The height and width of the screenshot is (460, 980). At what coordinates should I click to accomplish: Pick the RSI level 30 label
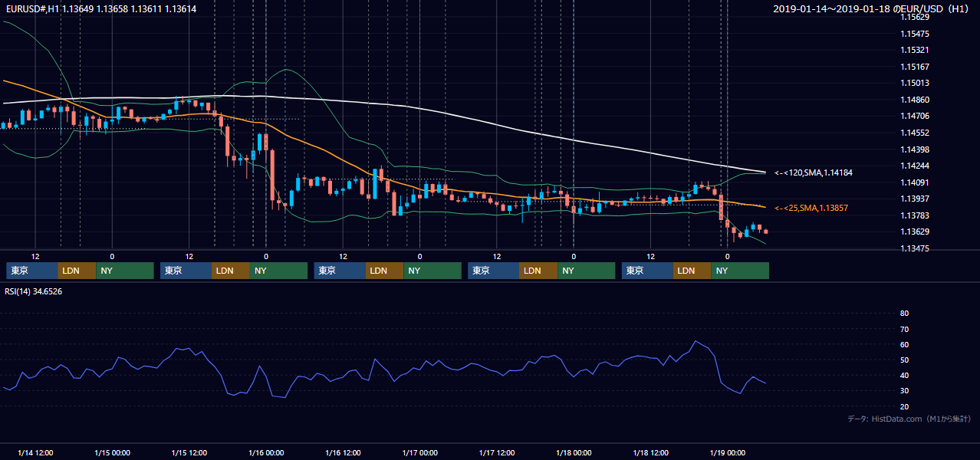[904, 391]
